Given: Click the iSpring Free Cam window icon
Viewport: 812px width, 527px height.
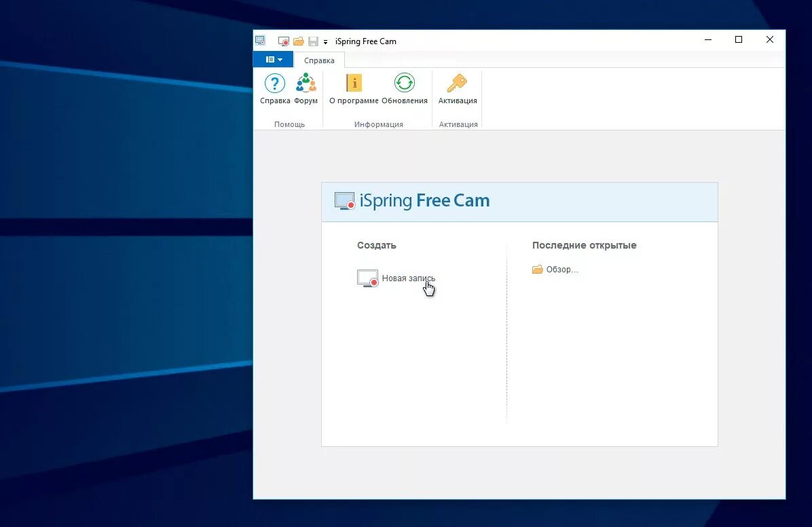Looking at the screenshot, I should (260, 41).
